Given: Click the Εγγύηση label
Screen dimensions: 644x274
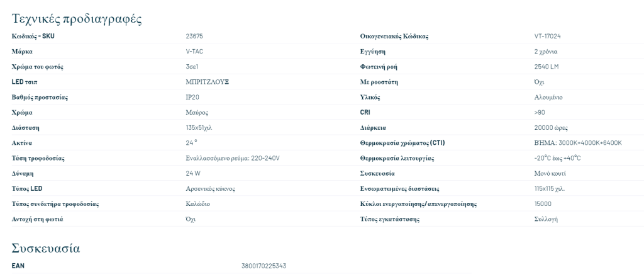Looking at the screenshot, I should point(372,52).
